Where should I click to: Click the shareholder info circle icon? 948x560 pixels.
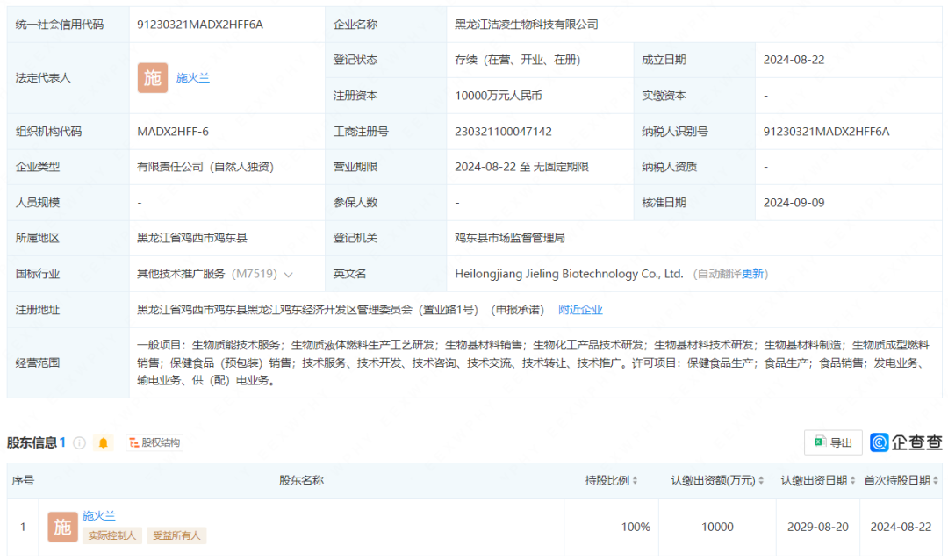79,443
